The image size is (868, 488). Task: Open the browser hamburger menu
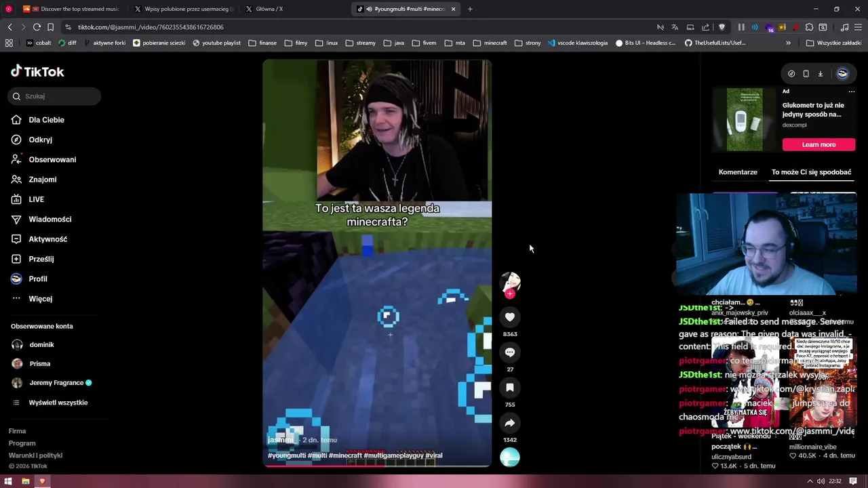pyautogui.click(x=859, y=27)
